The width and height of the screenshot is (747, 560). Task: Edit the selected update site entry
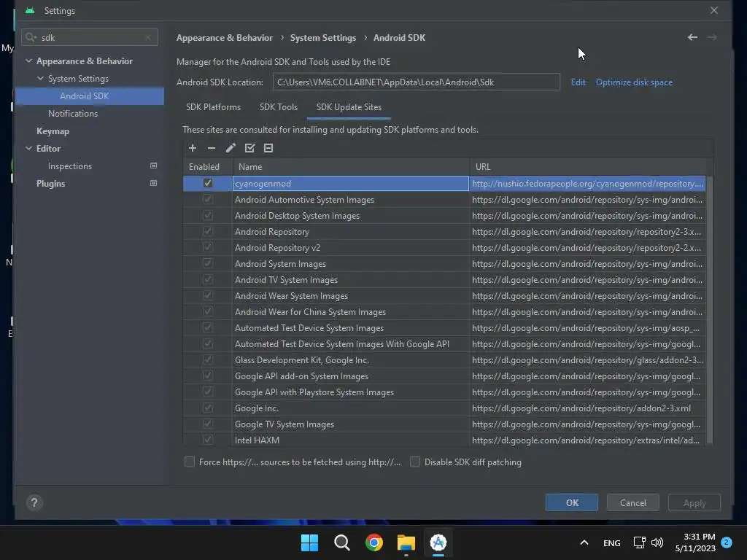(231, 148)
